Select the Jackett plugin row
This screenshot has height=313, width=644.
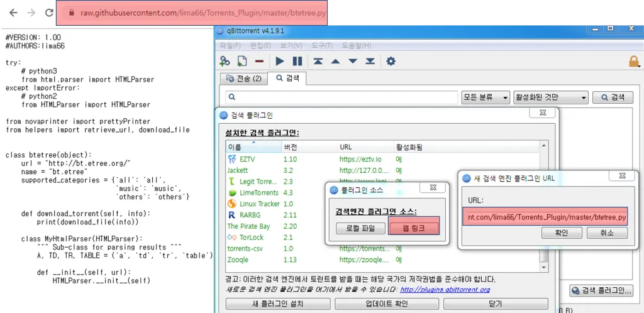click(x=382, y=170)
